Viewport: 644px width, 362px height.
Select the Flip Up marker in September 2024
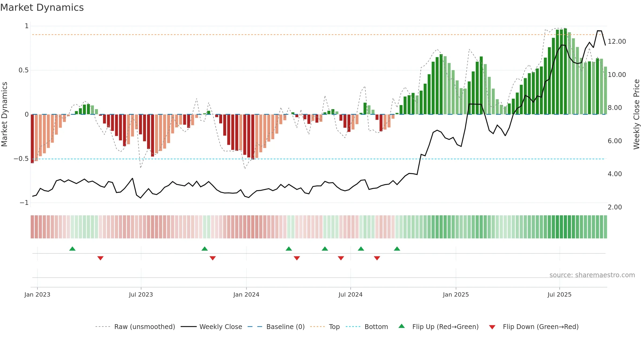pos(397,249)
